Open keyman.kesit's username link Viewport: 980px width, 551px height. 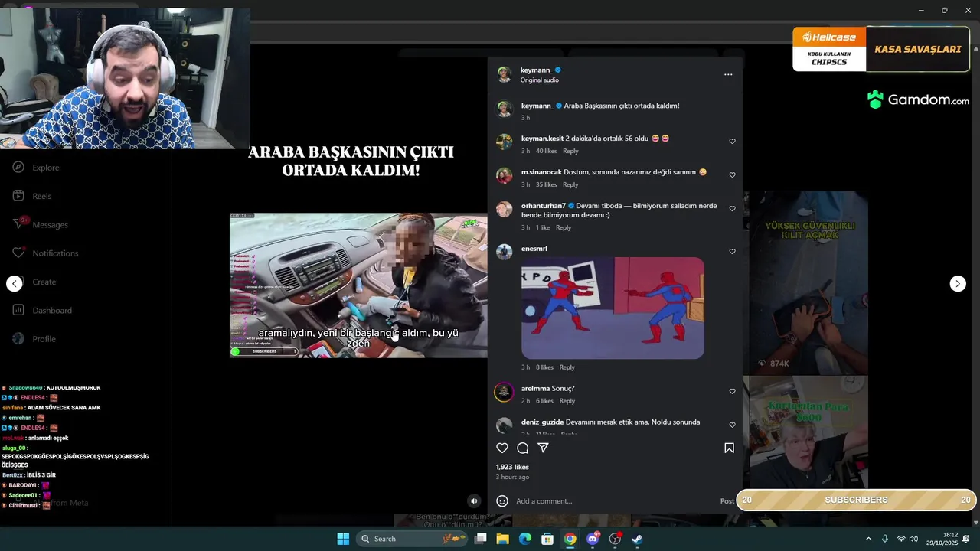point(542,139)
